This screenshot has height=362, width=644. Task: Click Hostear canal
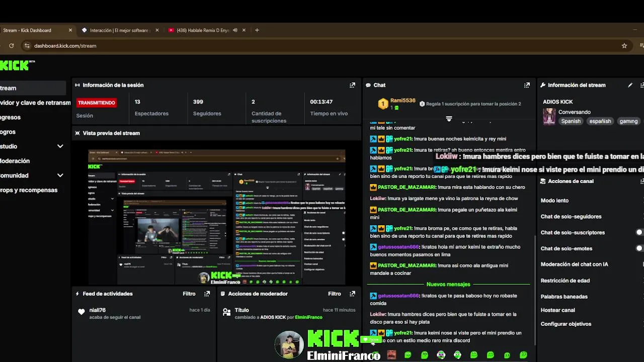point(557,310)
